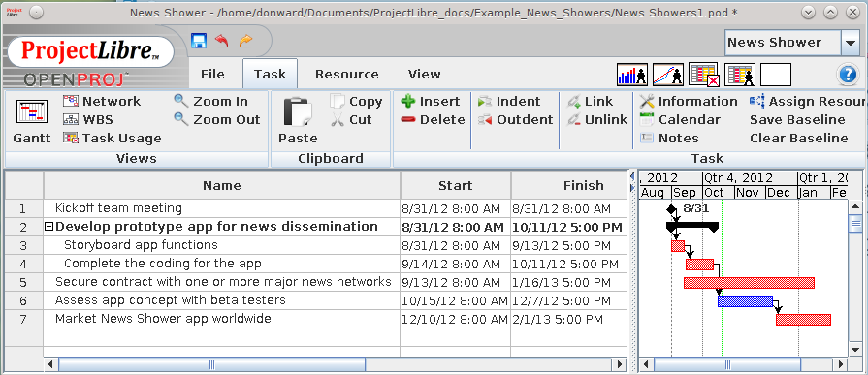Image resolution: width=868 pixels, height=375 pixels.
Task: Indent the selected task
Action: tap(509, 101)
